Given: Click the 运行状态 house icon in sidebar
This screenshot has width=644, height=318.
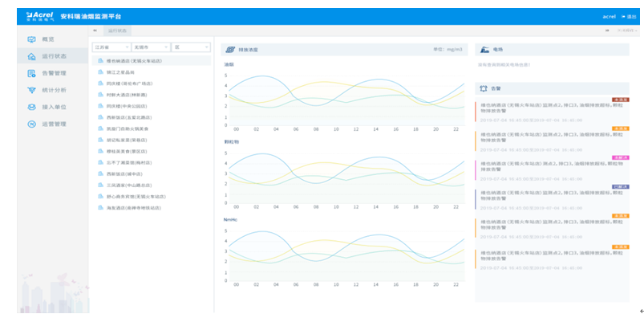Looking at the screenshot, I should [x=31, y=56].
